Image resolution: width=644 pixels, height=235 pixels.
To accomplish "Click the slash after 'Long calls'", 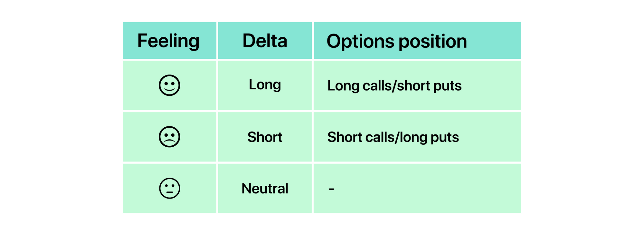I will (394, 86).
